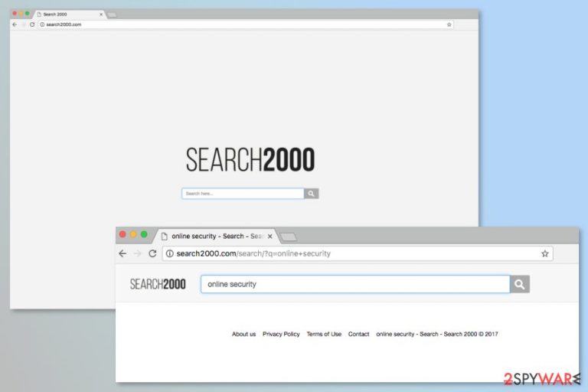The width and height of the screenshot is (588, 392).
Task: Bookmark search2000.com homepage with star icon
Action: pos(449,24)
